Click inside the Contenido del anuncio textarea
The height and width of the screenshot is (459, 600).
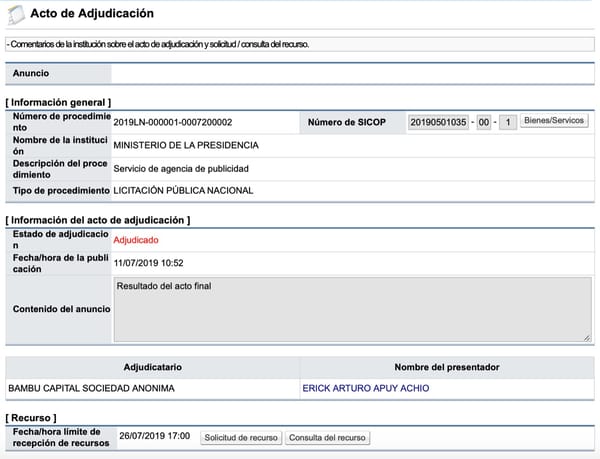click(x=352, y=309)
